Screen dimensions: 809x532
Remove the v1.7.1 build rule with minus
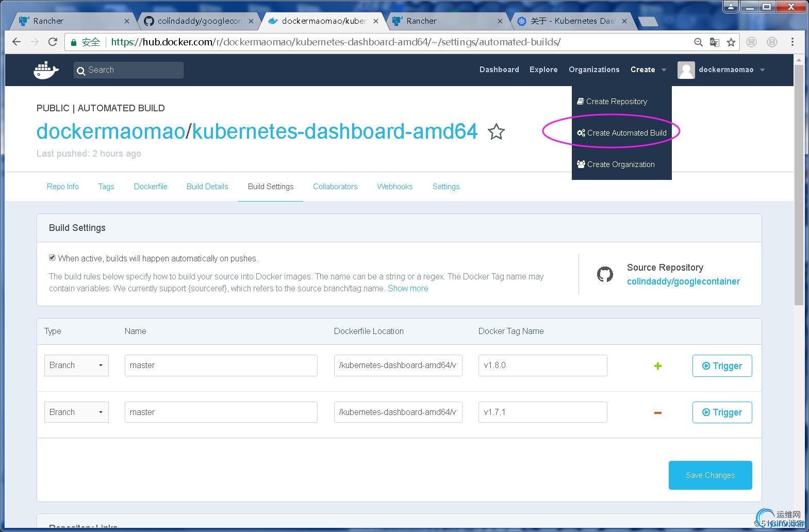(x=657, y=412)
